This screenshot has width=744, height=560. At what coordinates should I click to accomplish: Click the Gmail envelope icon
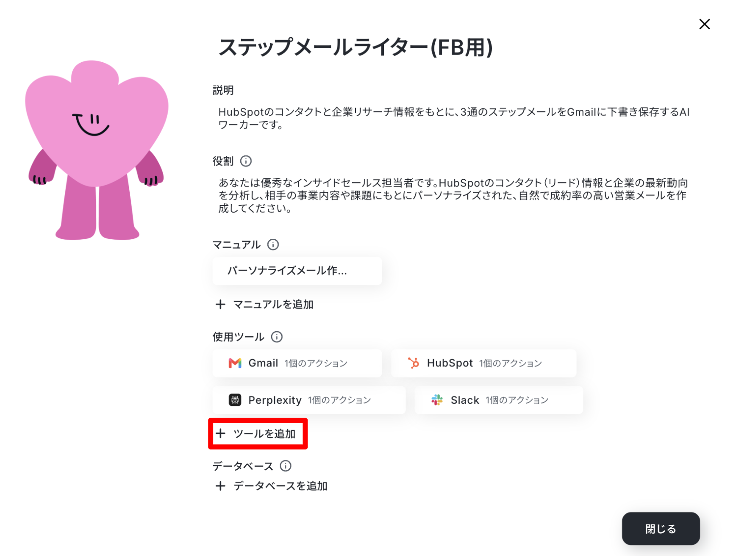(235, 363)
